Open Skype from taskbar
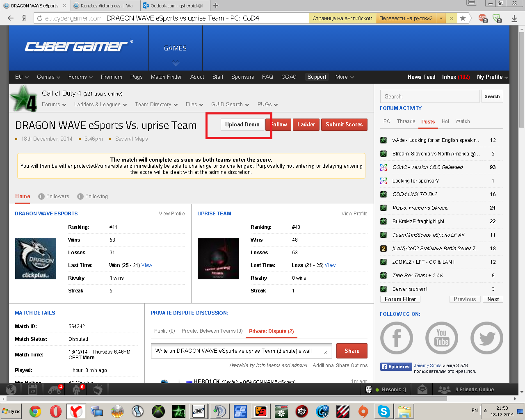This screenshot has height=420, width=525. click(x=384, y=411)
